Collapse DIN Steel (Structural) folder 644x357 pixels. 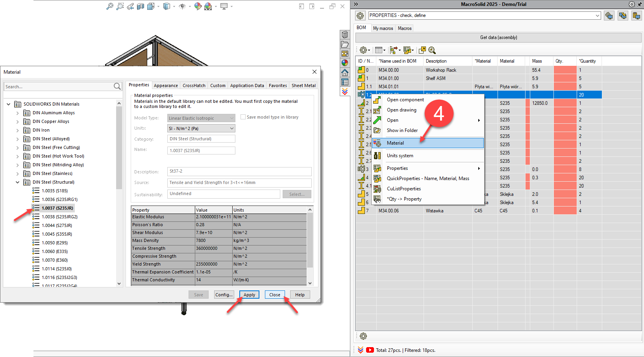[17, 182]
